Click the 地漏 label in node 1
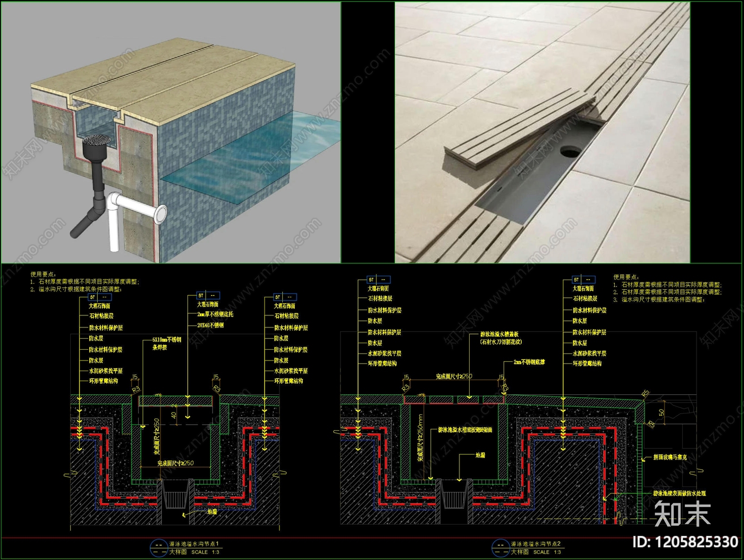Screen dimensions: 744x560 212,511
